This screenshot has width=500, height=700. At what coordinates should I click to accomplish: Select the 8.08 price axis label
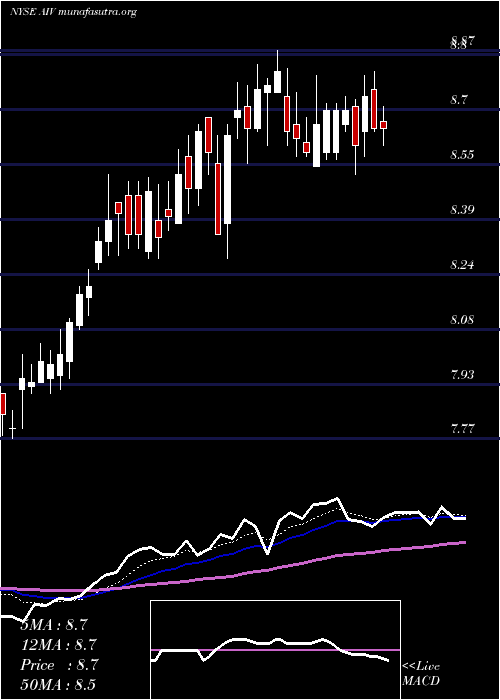pos(462,320)
